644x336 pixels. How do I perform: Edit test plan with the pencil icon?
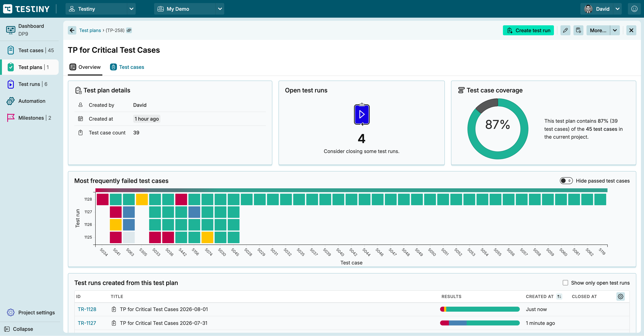tap(565, 30)
